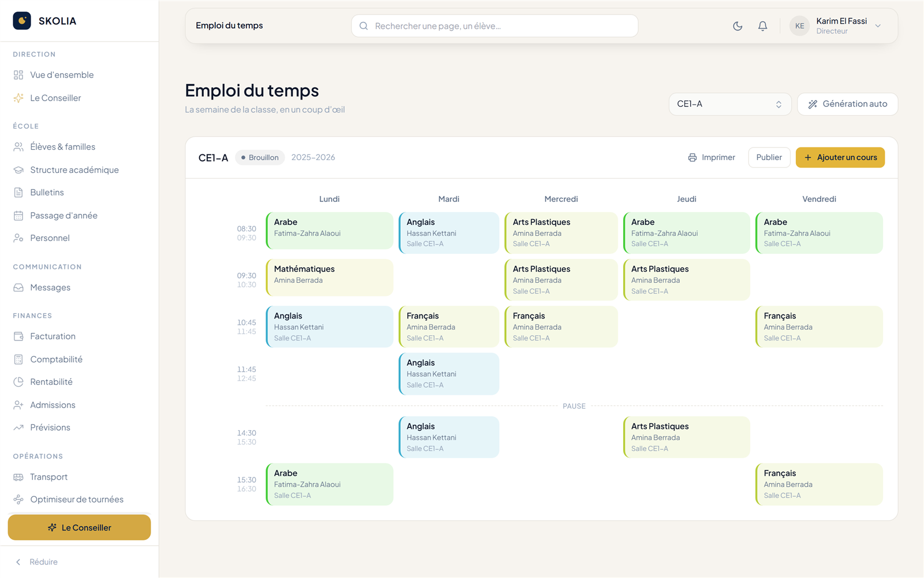Open Tuesday 14:30 Anglais course card
This screenshot has width=924, height=578.
449,438
